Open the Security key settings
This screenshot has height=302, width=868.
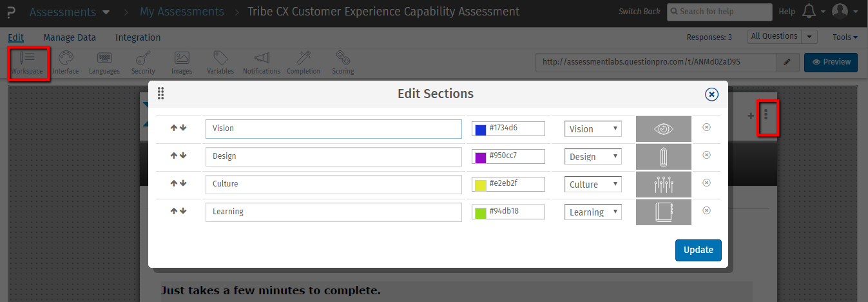pyautogui.click(x=143, y=63)
